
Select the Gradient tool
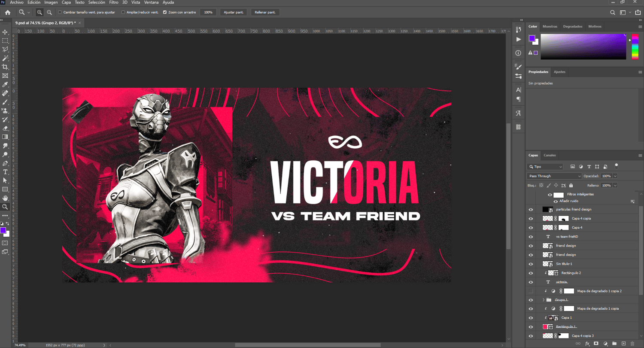pos(5,137)
